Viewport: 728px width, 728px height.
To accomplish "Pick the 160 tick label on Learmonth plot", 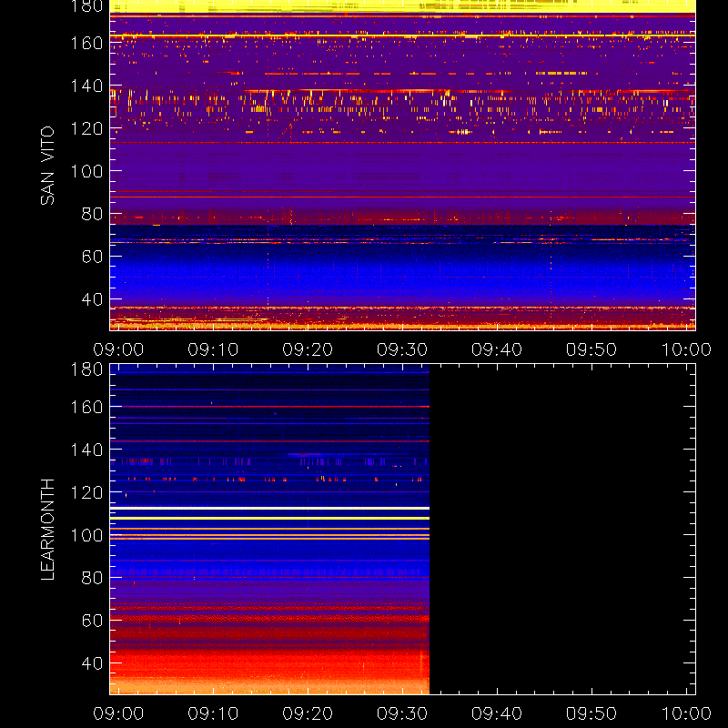I will pos(86,407).
